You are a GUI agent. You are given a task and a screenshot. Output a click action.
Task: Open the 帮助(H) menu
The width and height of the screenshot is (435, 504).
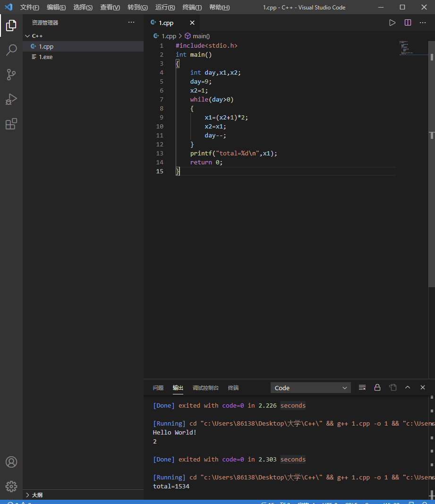pos(219,8)
